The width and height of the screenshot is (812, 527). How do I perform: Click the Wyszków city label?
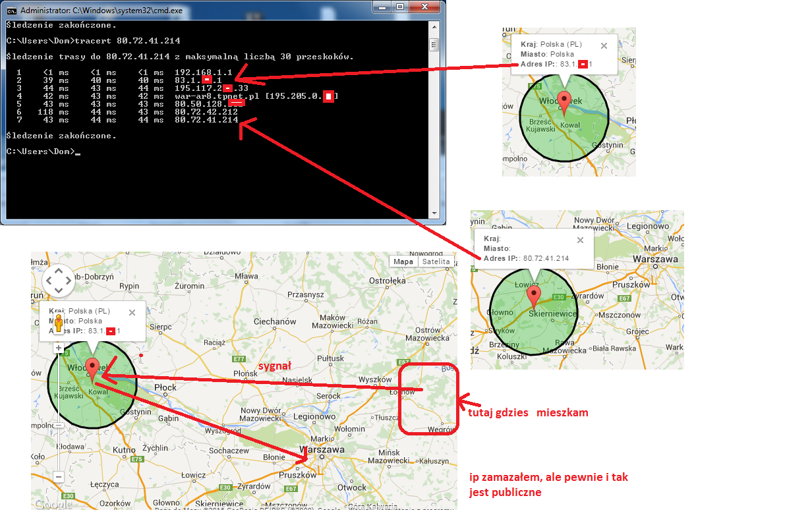(374, 380)
